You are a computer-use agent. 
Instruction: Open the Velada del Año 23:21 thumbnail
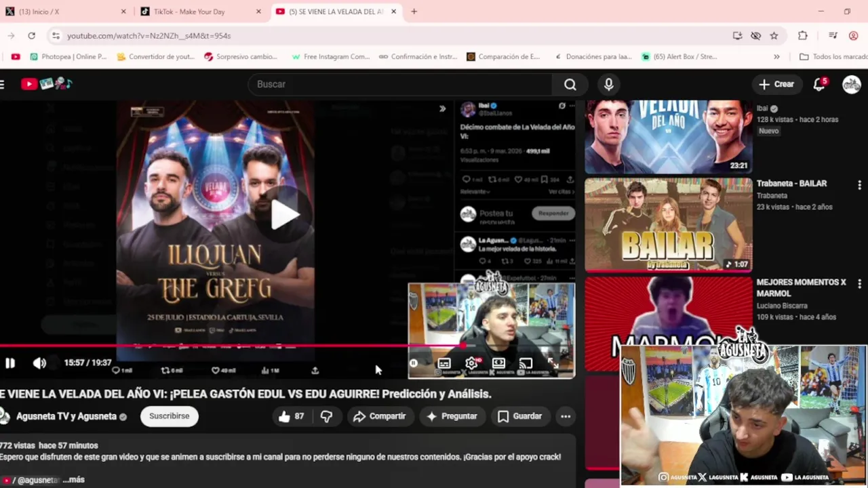coord(669,137)
